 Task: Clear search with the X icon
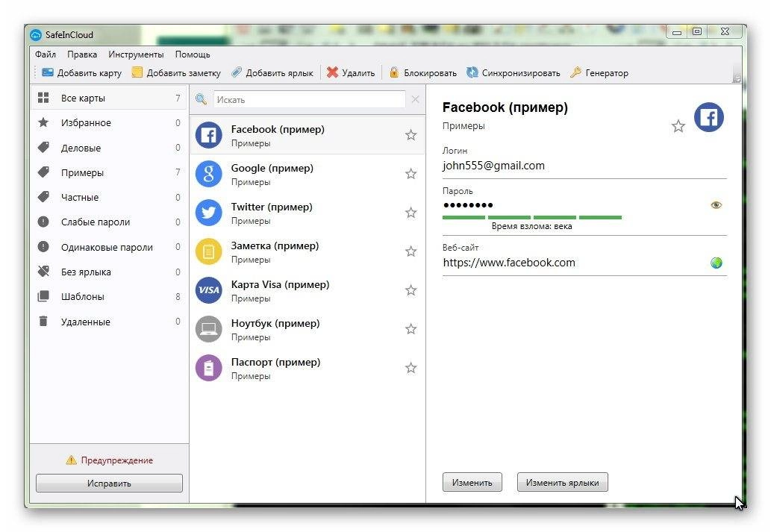(415, 99)
